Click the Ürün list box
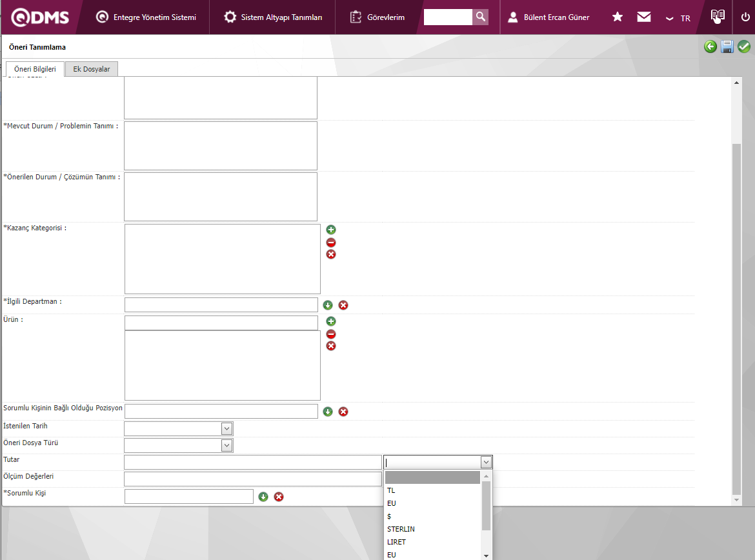The height and width of the screenshot is (560, 755). click(223, 365)
